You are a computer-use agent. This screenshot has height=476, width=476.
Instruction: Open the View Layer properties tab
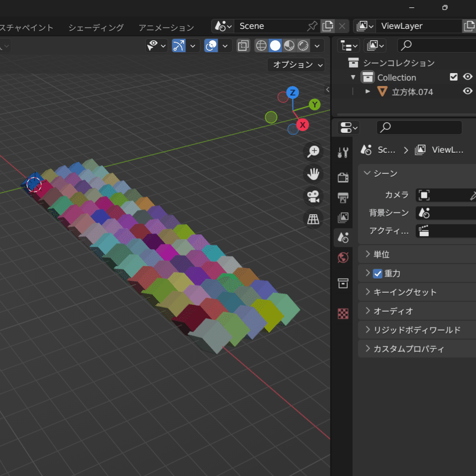pyautogui.click(x=343, y=217)
